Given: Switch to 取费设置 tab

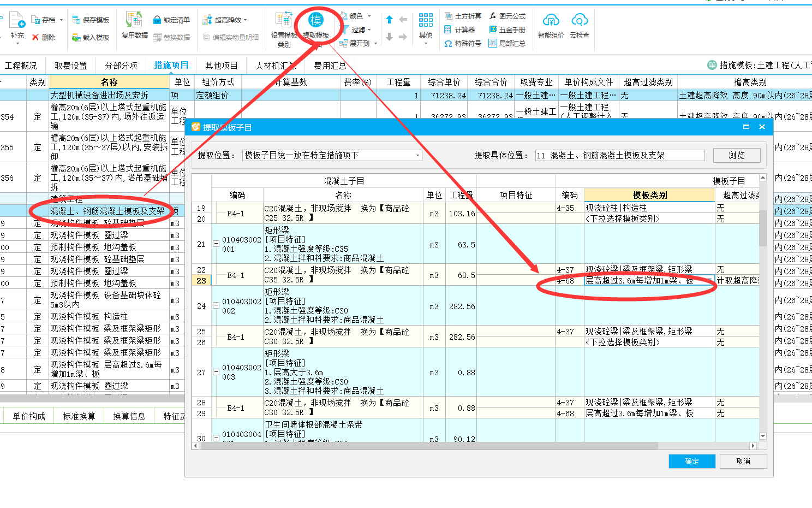Looking at the screenshot, I should pyautogui.click(x=71, y=66).
